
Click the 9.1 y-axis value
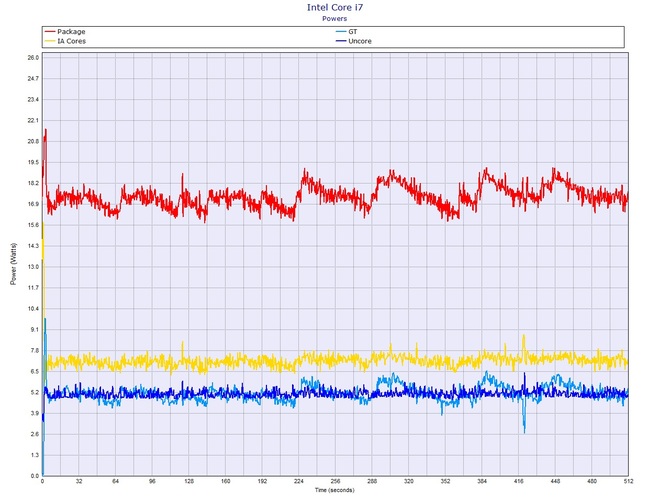click(x=35, y=329)
